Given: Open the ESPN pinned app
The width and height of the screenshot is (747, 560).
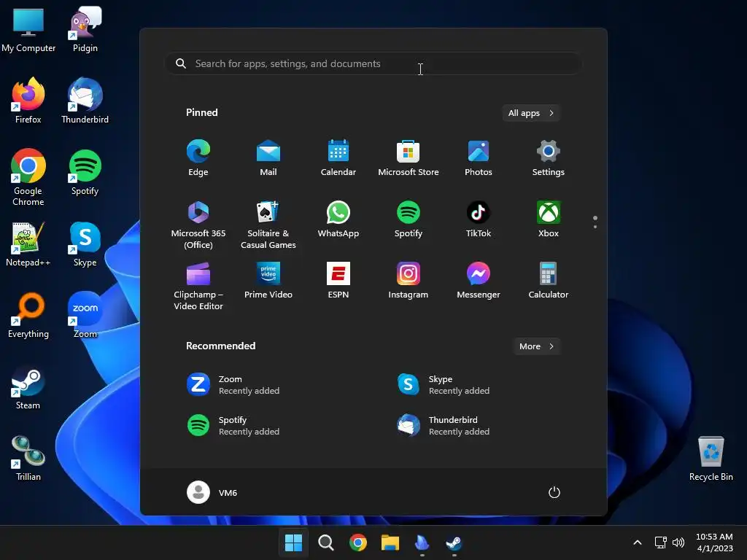Looking at the screenshot, I should [x=338, y=281].
